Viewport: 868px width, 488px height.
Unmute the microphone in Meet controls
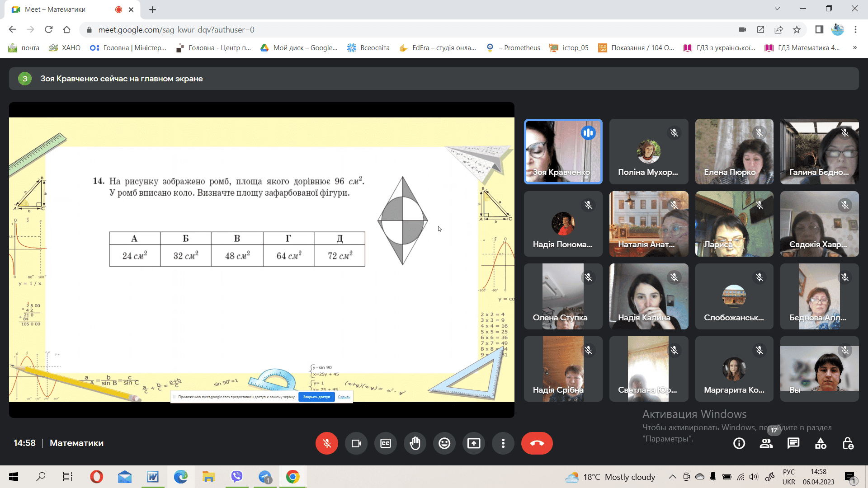(326, 443)
